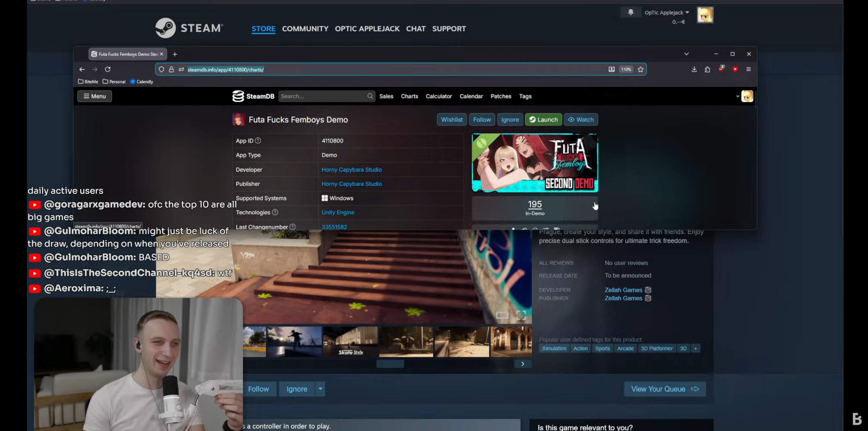Open a new browser tab
Screen dimensions: 868x431
(x=175, y=54)
